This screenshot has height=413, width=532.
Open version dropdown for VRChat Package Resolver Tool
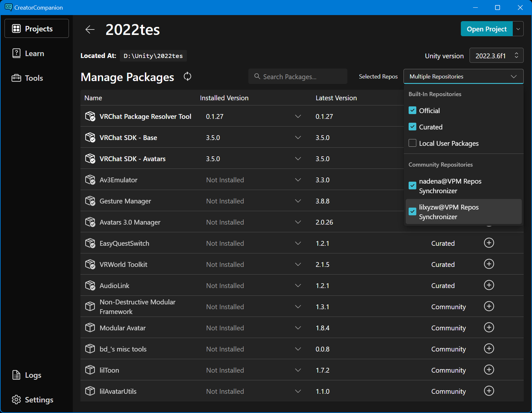298,116
